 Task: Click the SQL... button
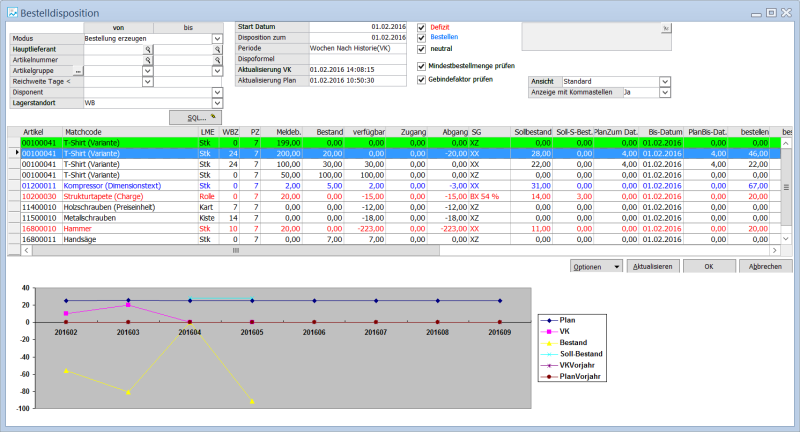[x=194, y=117]
